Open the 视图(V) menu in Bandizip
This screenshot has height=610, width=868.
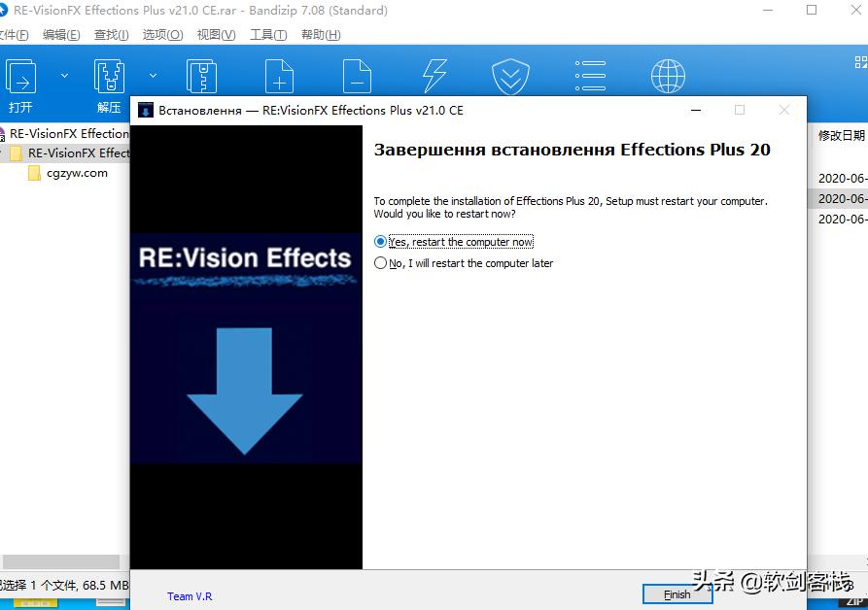point(217,35)
